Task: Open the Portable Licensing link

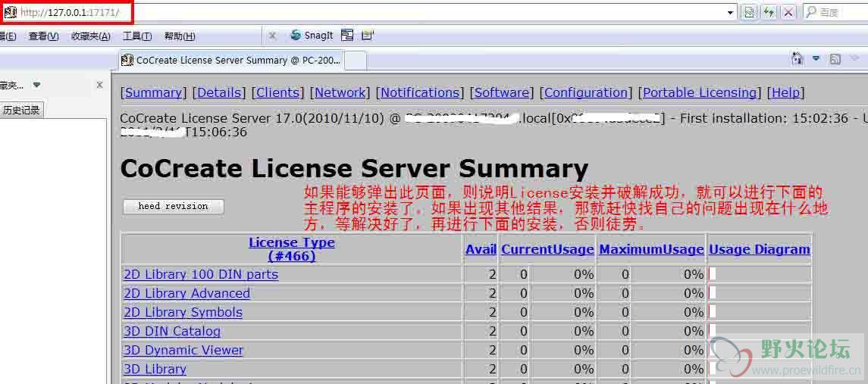Action: pos(699,93)
